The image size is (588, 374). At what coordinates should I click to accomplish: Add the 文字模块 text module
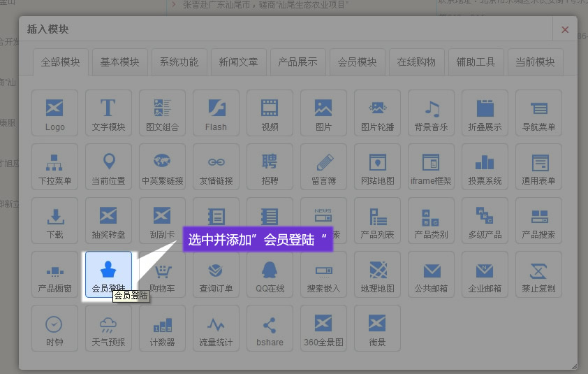pos(108,113)
